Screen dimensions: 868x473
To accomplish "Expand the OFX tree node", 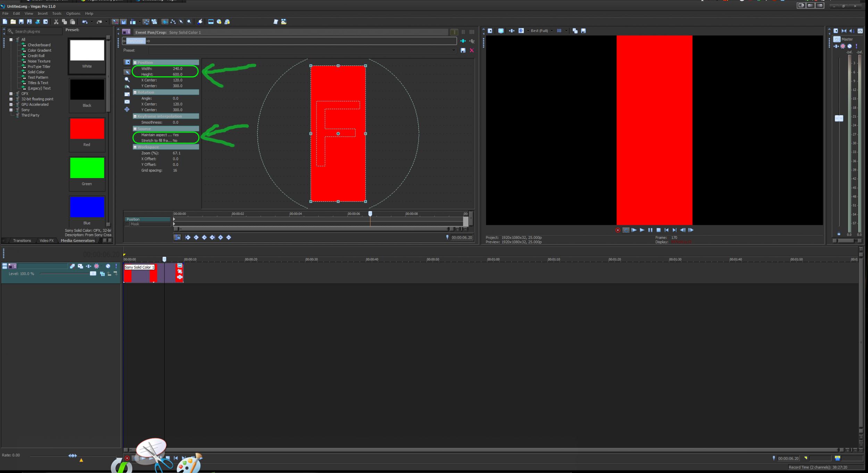I will tap(11, 94).
